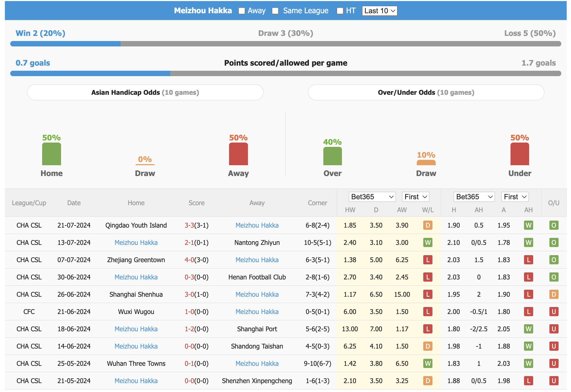Click the 26-06-2024 date cell

[74, 294]
